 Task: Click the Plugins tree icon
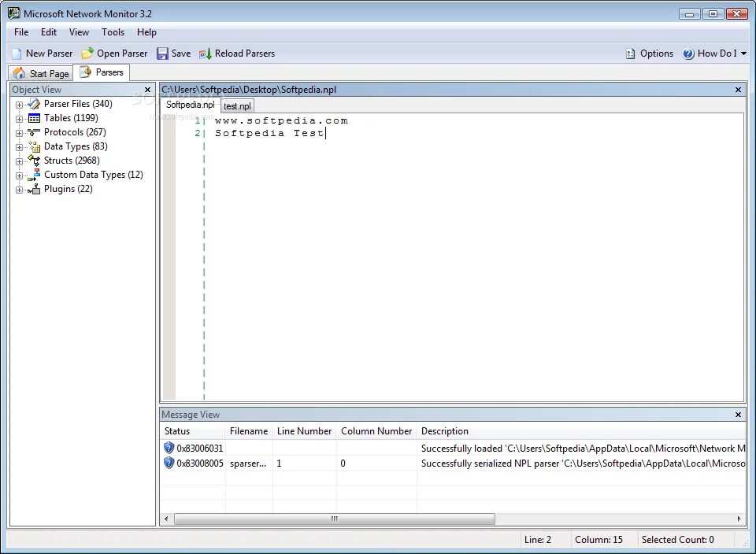tap(34, 189)
